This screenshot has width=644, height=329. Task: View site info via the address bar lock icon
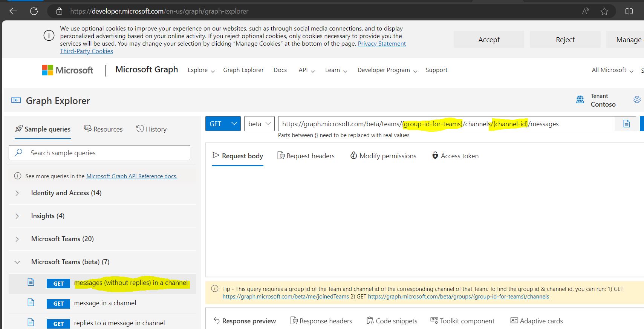[x=59, y=11]
